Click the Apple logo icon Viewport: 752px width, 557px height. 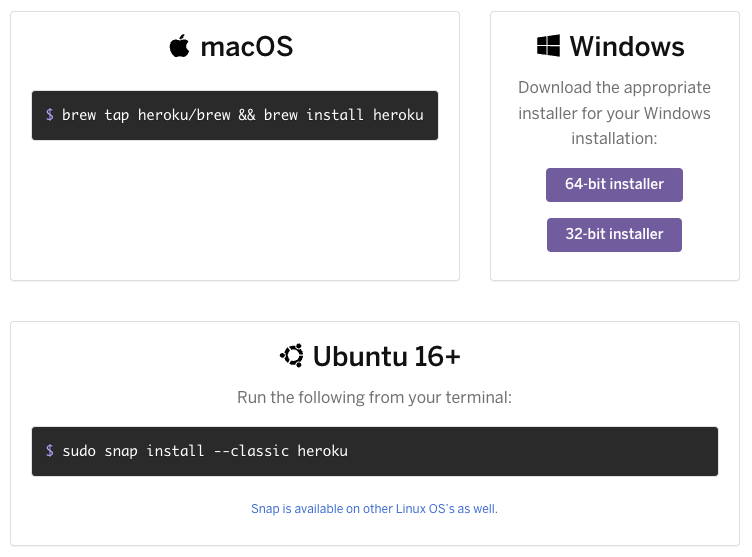pyautogui.click(x=180, y=46)
